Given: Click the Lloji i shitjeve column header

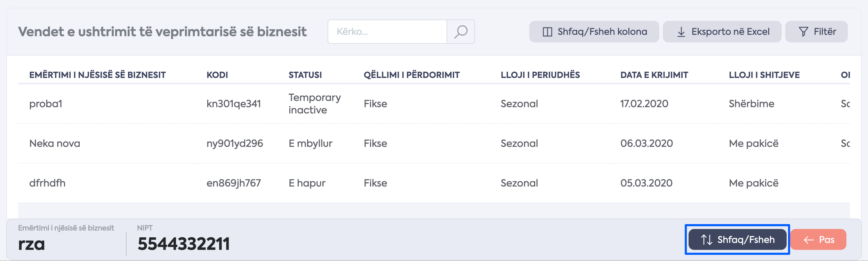Looking at the screenshot, I should pos(764,75).
